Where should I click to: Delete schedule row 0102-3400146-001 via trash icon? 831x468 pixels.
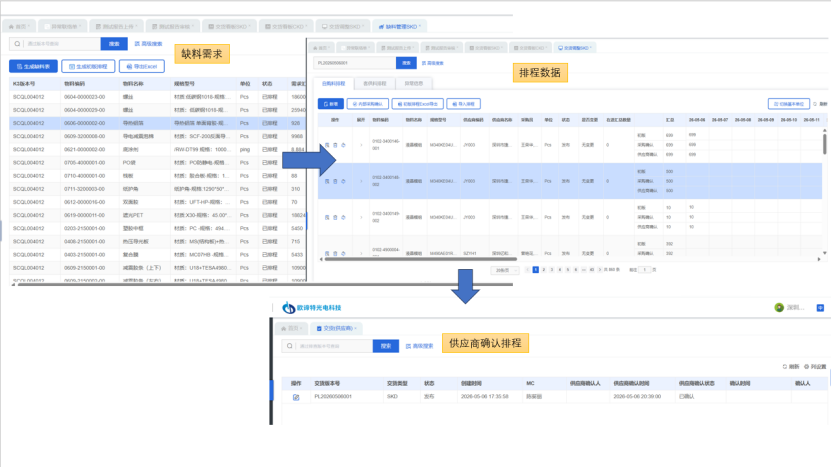pos(335,145)
